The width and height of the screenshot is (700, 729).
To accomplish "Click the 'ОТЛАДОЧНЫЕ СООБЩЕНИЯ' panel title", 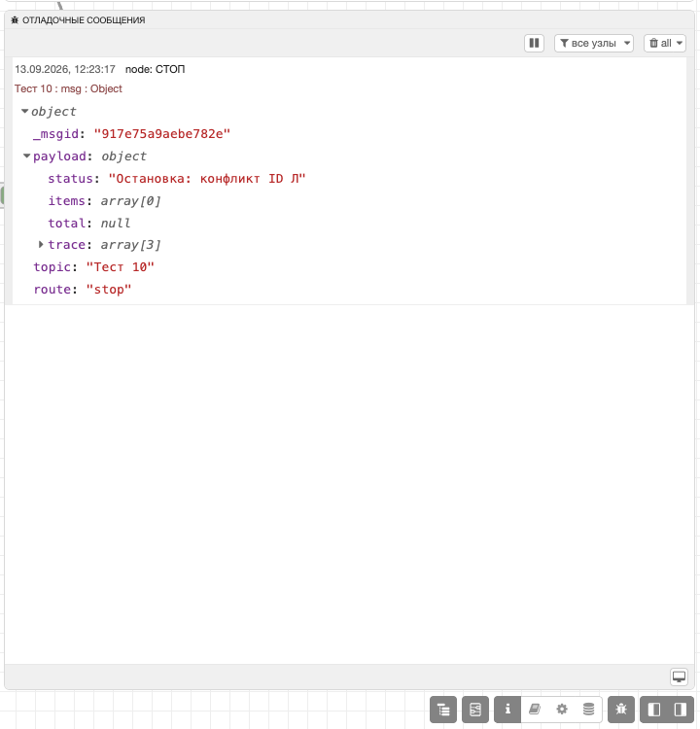I will coord(84,20).
